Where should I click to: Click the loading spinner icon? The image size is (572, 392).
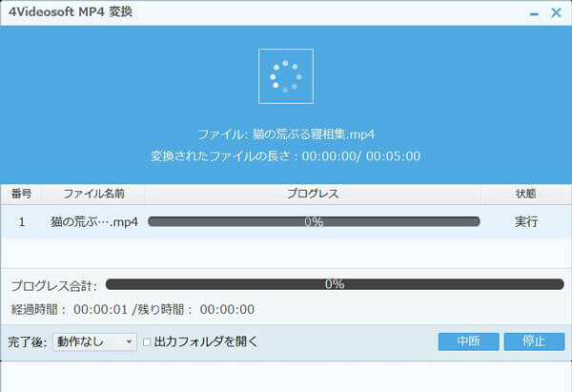coord(286,75)
